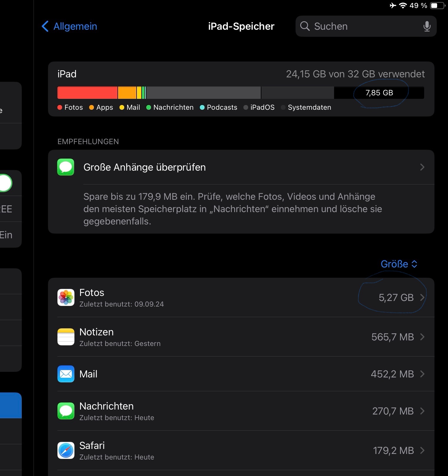Screen dimensions: 448x476
Task: Go back to Allgemein
Action: (69, 26)
